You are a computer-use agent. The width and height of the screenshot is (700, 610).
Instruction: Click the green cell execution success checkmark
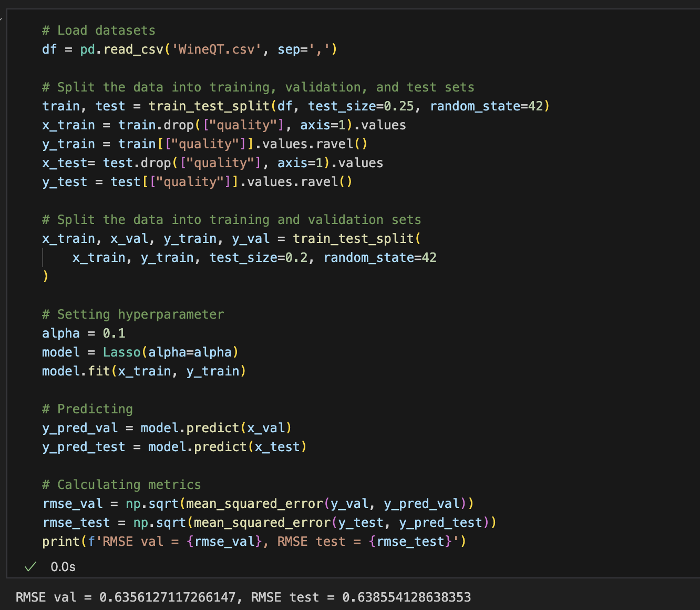coord(30,566)
